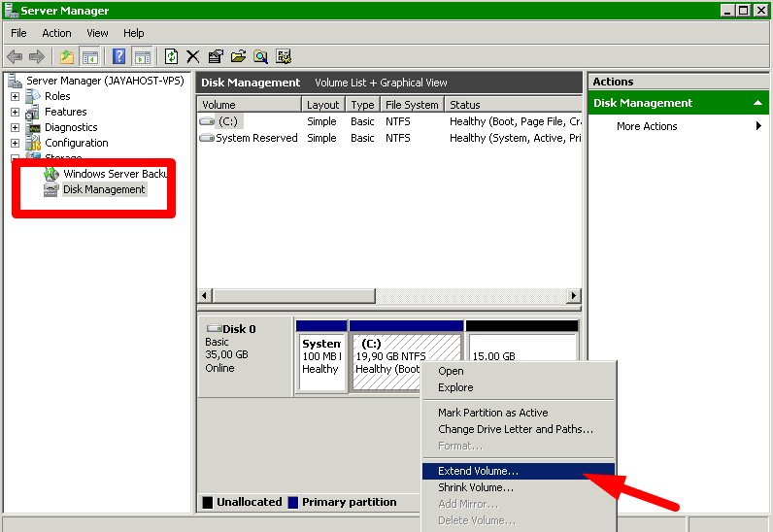773x532 pixels.
Task: Click scroll right arrow of volume list
Action: tap(573, 296)
